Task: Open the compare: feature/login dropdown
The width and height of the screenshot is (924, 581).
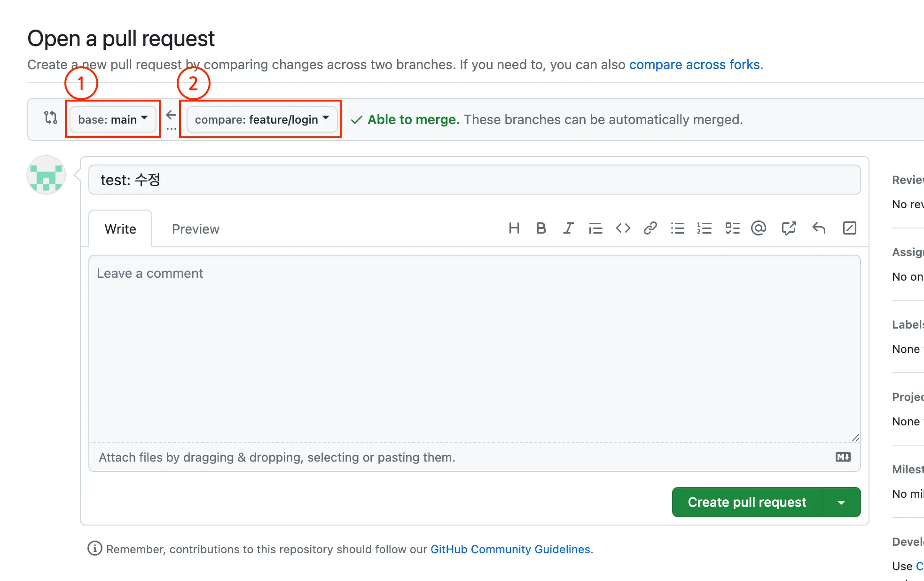Action: [x=262, y=119]
